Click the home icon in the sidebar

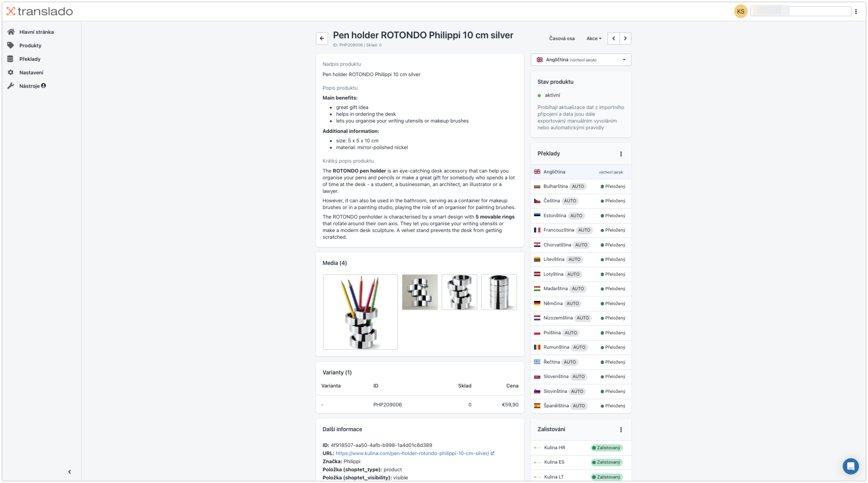pyautogui.click(x=11, y=32)
